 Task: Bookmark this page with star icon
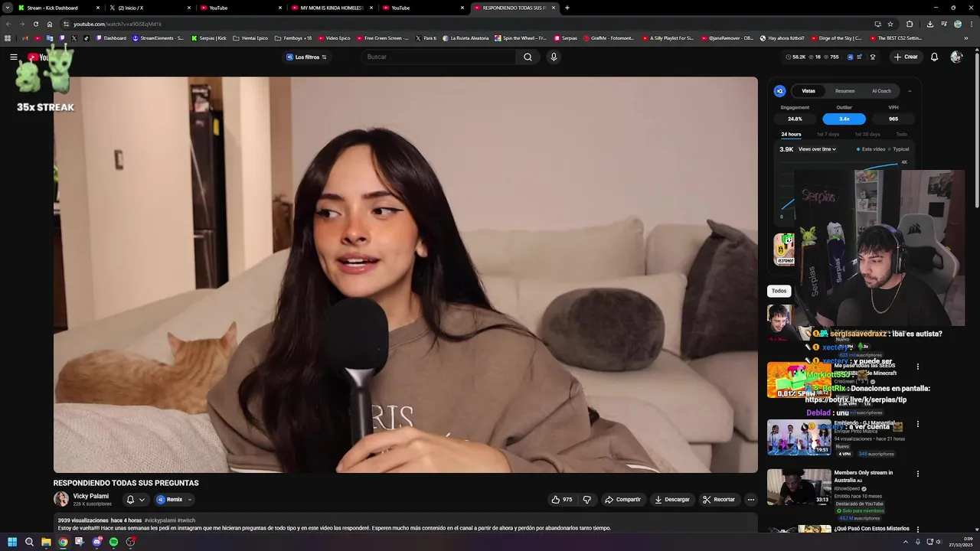pyautogui.click(x=890, y=24)
